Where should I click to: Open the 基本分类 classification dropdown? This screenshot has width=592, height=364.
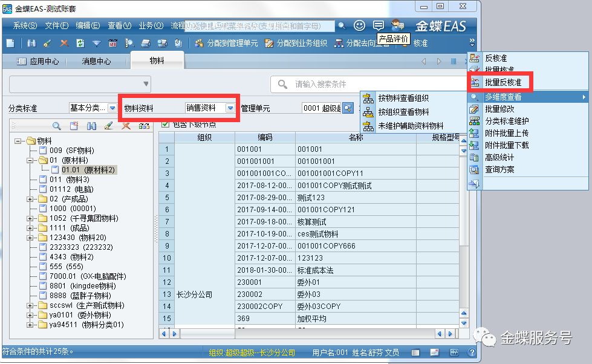click(112, 108)
